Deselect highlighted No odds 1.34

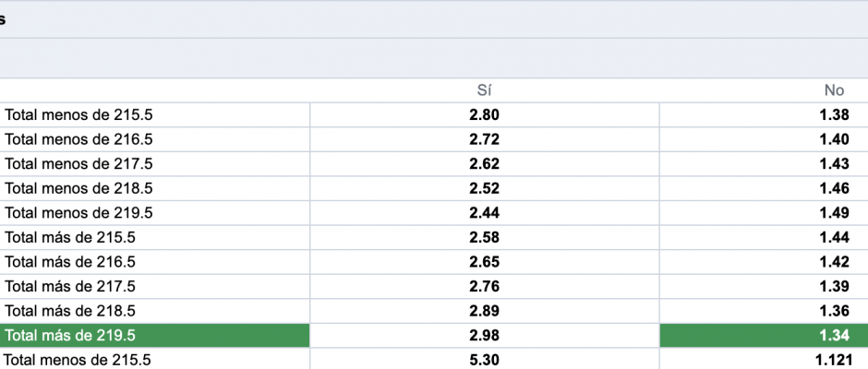[764, 335]
